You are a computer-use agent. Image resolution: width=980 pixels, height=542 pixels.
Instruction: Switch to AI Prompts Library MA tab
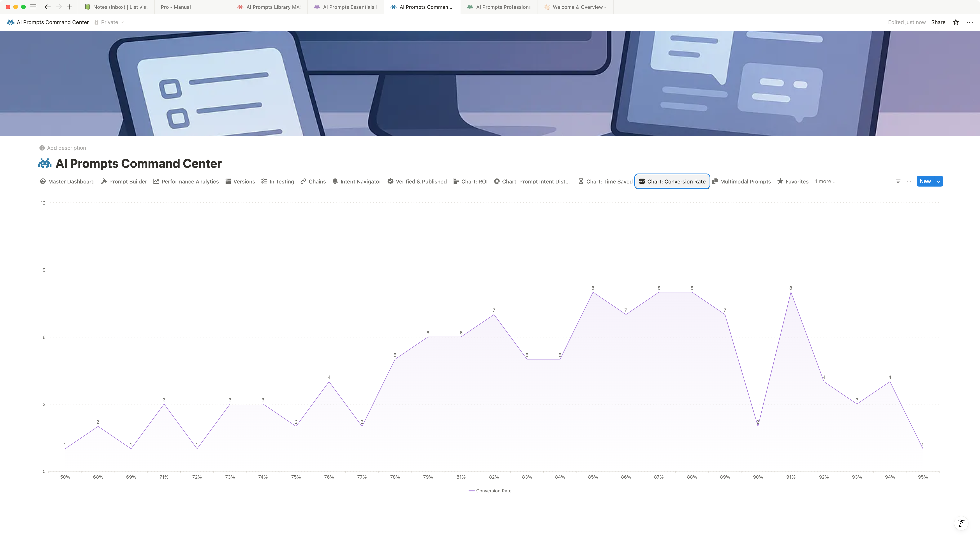[x=269, y=7]
